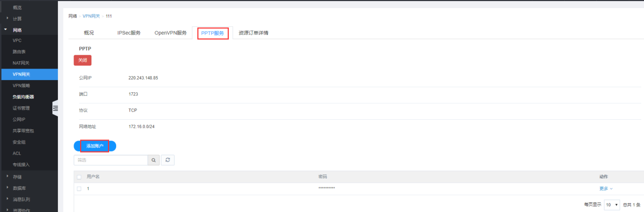644x212 pixels.
Task: Open the 更多 dropdown for user 1
Action: (x=606, y=189)
